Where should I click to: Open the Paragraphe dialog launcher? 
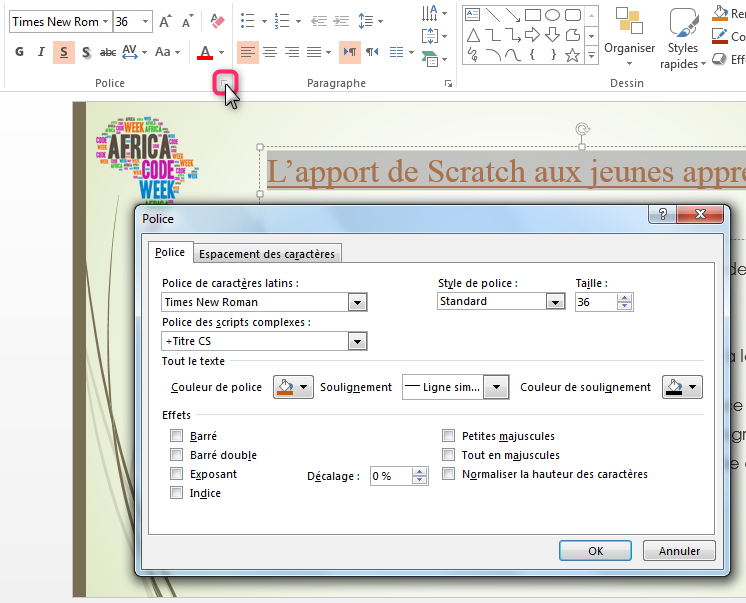[x=448, y=84]
